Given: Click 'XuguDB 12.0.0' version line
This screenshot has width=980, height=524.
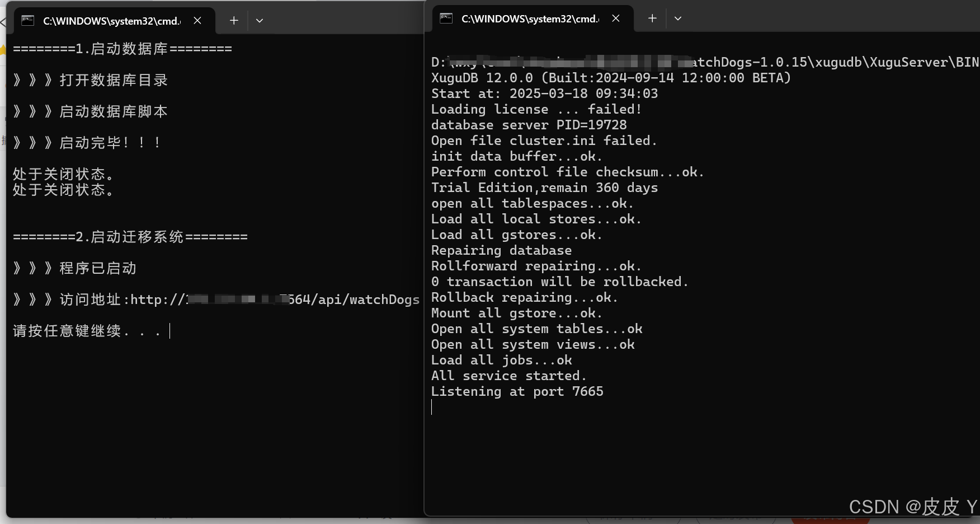Looking at the screenshot, I should [x=611, y=78].
